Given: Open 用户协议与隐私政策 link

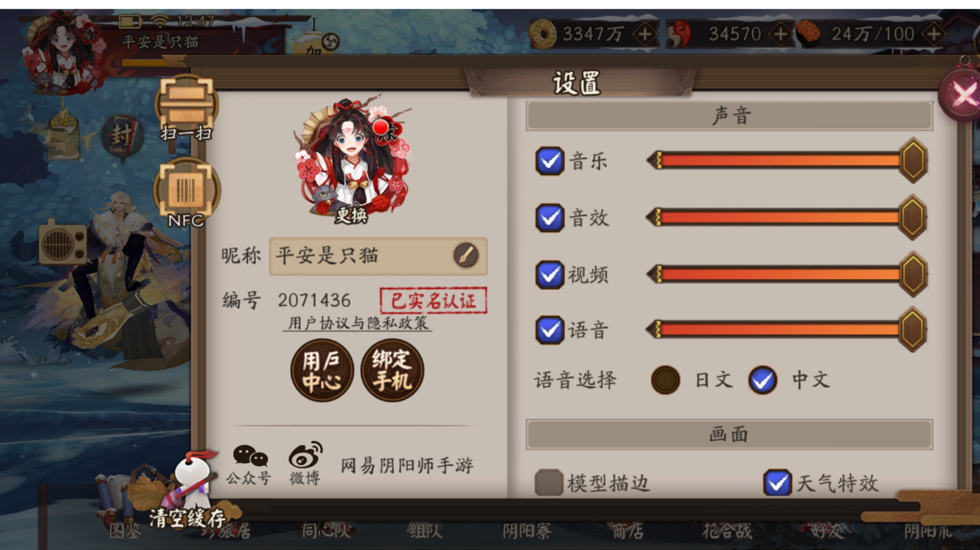Looking at the screenshot, I should [358, 323].
